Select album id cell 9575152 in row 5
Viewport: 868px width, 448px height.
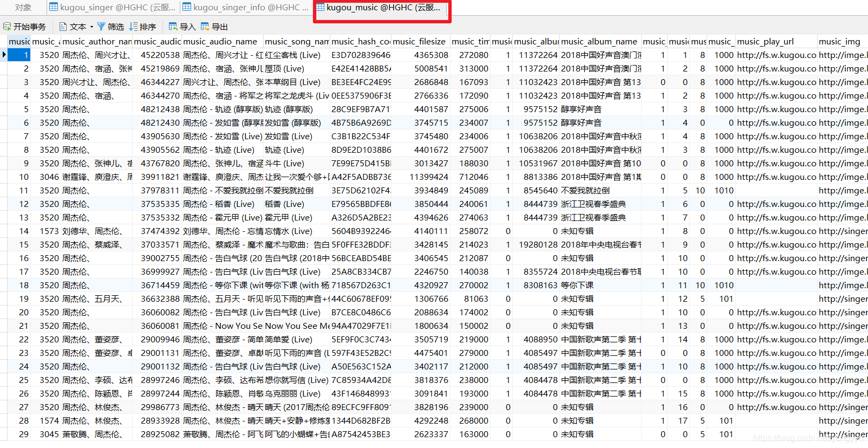click(536, 109)
